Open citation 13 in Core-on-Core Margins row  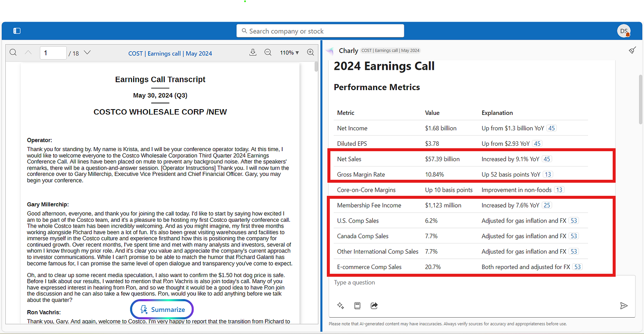560,190
